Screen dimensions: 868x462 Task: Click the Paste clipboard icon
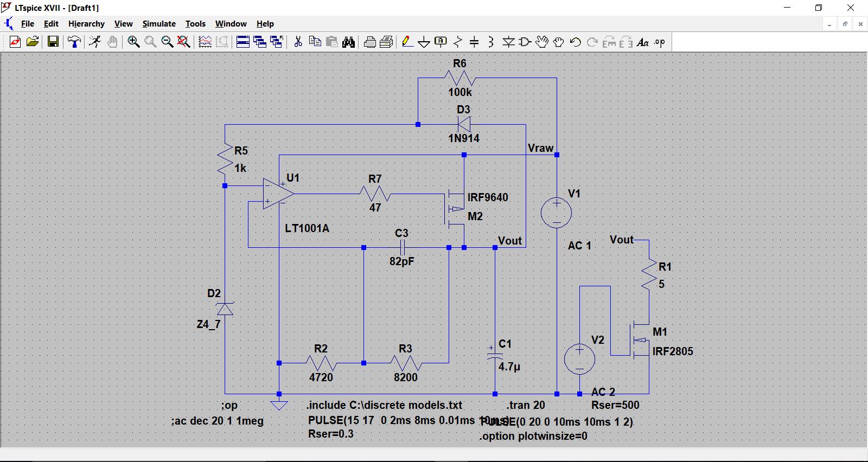(332, 42)
